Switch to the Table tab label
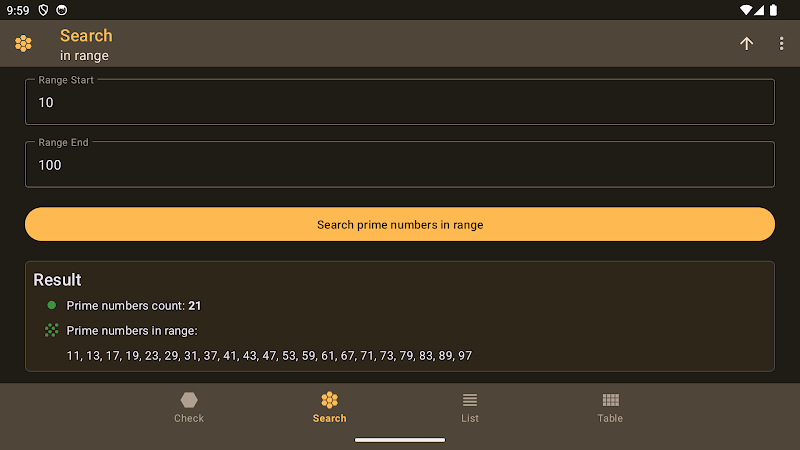 point(610,418)
